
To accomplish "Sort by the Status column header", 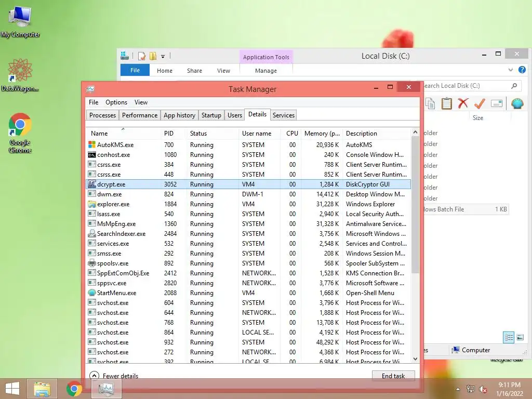I will click(212, 134).
